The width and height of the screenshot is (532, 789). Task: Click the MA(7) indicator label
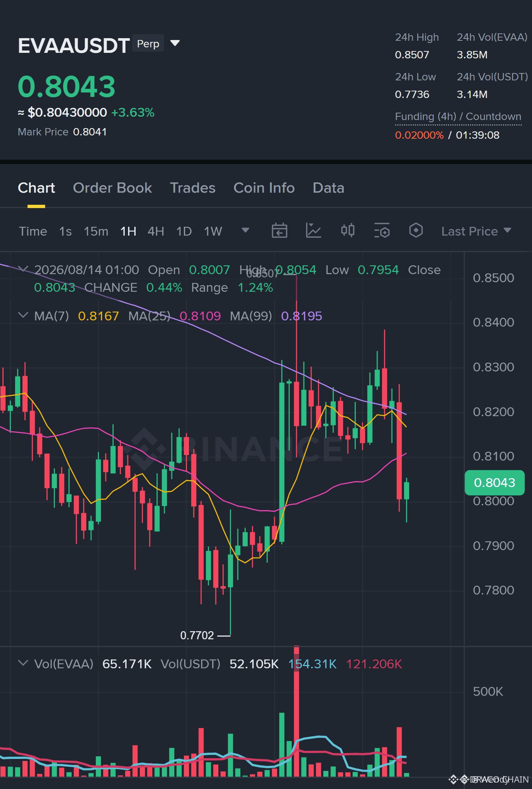coord(51,316)
